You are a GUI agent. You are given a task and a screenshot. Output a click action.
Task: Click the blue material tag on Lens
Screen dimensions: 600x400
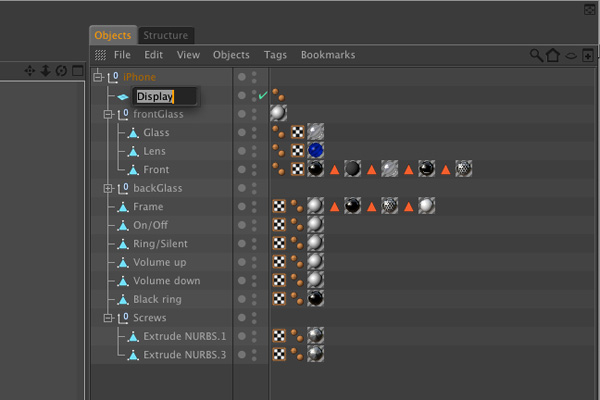[x=315, y=150]
